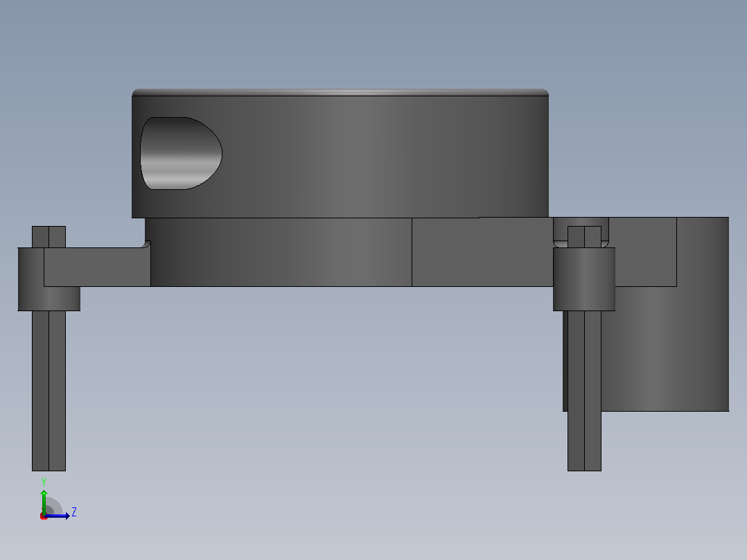Screen dimensions: 747x560
Task: Pick the long left vertical pin below its collar
Action: 49,391
